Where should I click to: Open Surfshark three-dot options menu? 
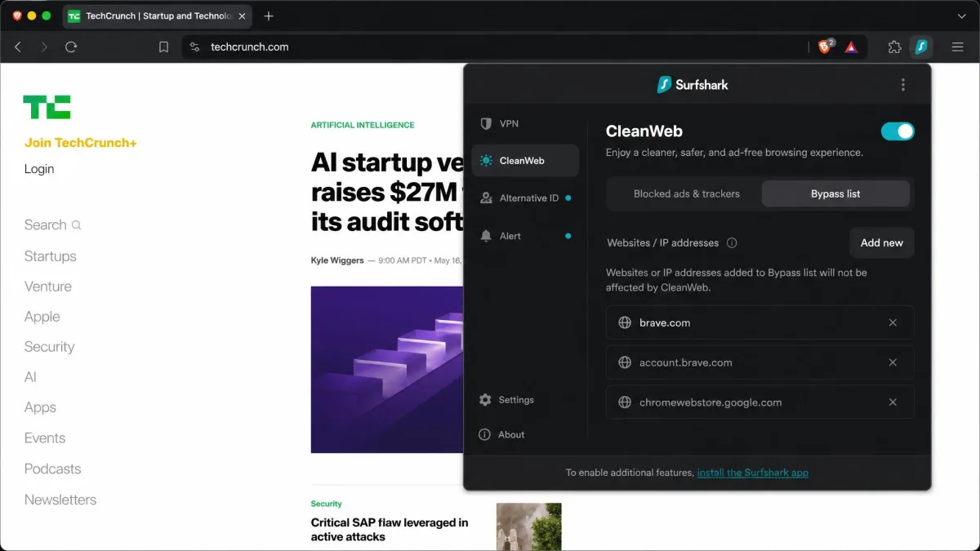click(902, 85)
